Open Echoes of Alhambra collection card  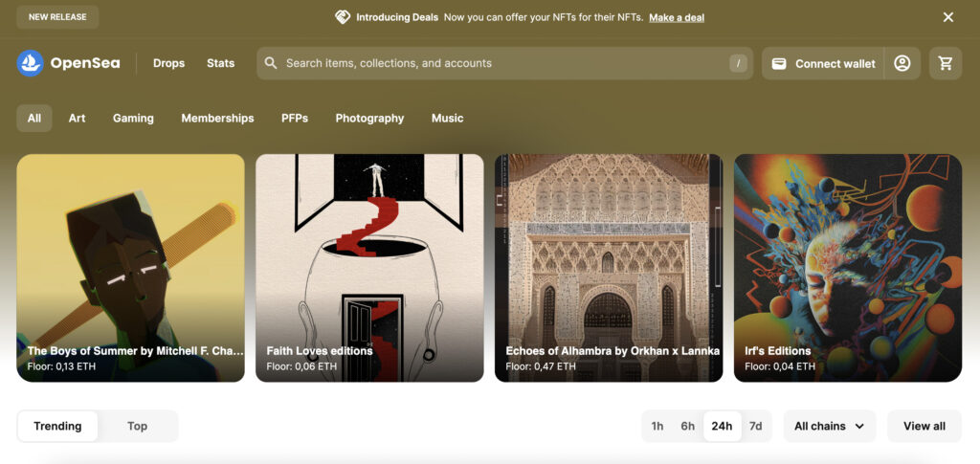(x=609, y=268)
